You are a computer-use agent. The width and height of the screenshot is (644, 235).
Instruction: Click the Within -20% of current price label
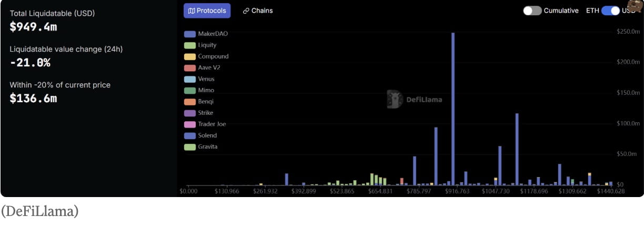[61, 85]
